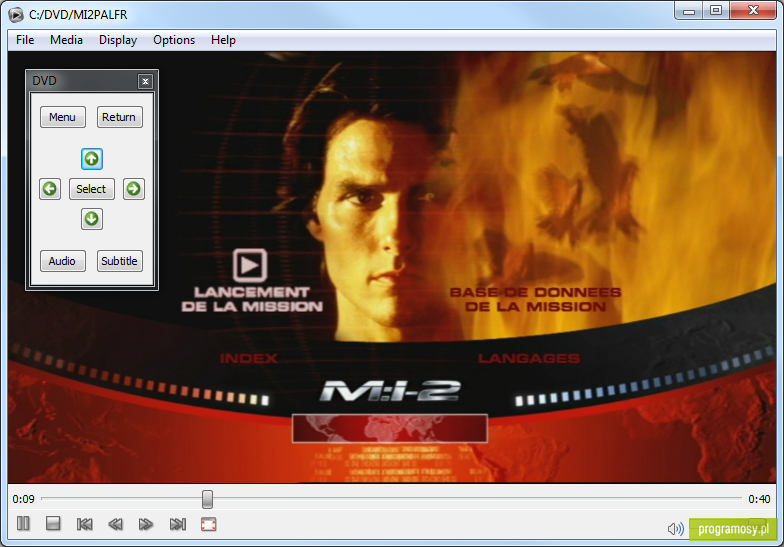Screen dimensions: 784x547
Task: Open the Options menu
Action: pyautogui.click(x=174, y=40)
